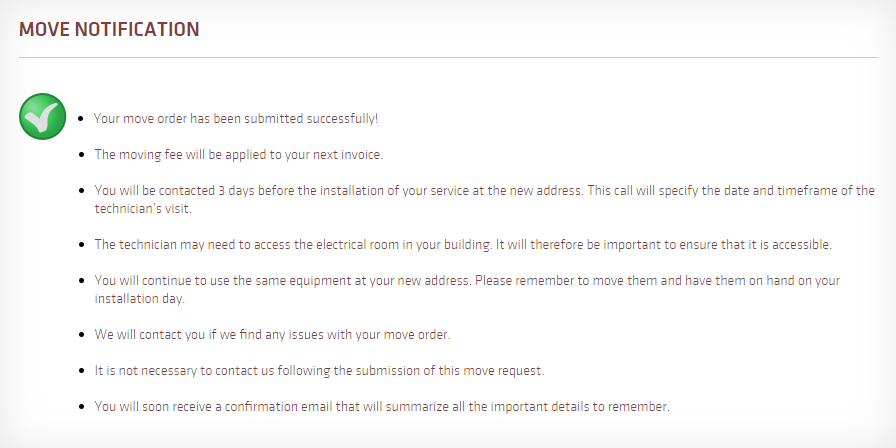Click the not necessary to contact us notice
Screen dimensions: 896x448
[x=319, y=370]
